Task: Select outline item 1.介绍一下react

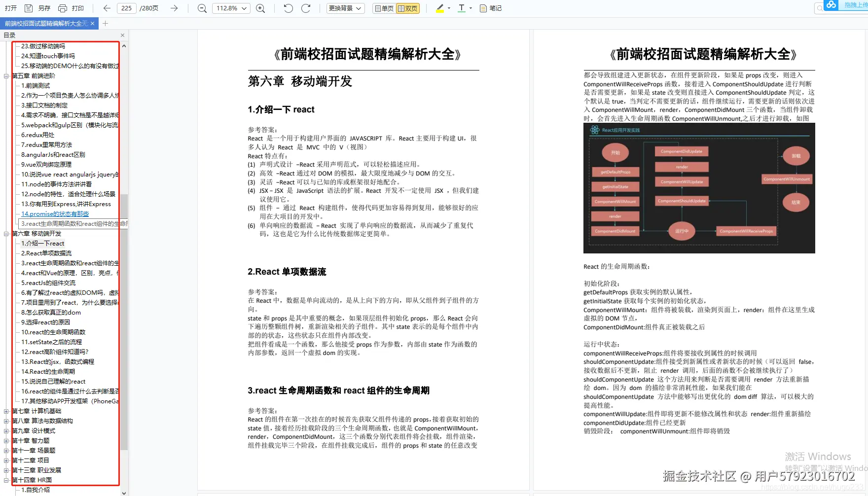Action: click(x=43, y=244)
